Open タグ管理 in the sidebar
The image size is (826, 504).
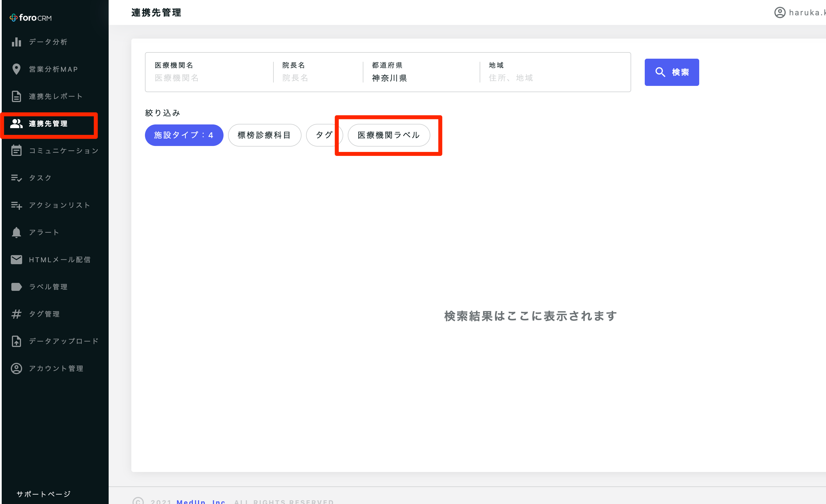point(44,314)
